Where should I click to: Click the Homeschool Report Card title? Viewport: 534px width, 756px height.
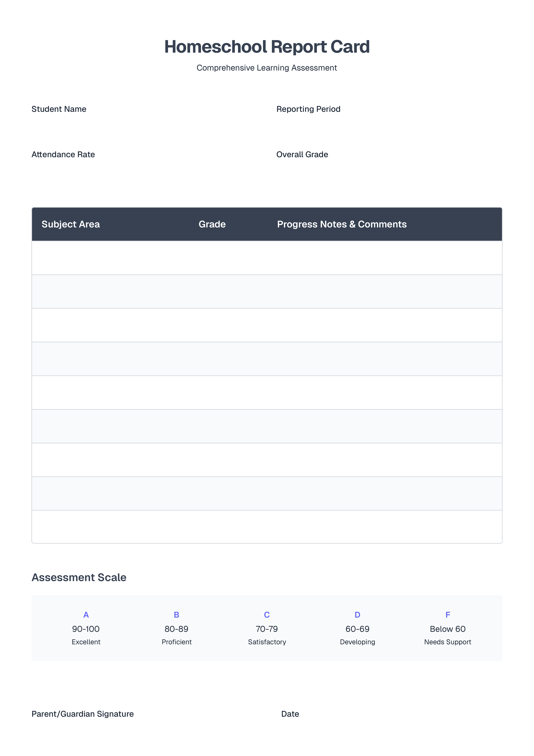coord(267,47)
